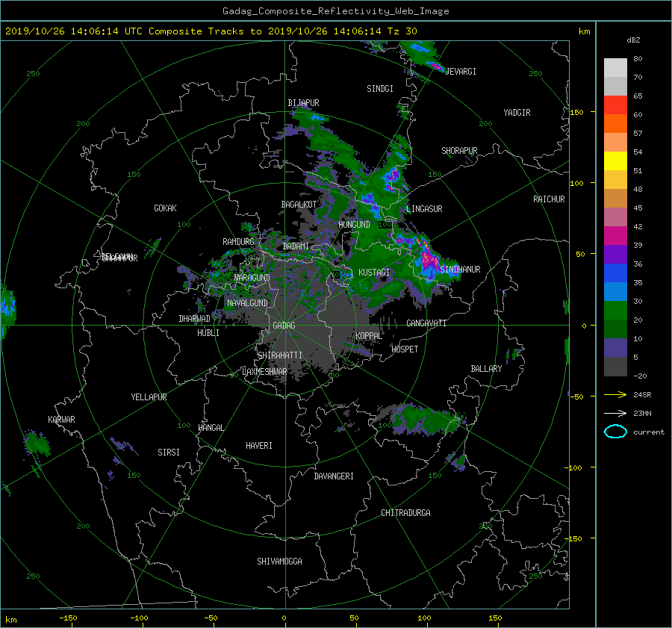The width and height of the screenshot is (672, 628).
Task: Choose the HUBLI label
Action: [x=208, y=333]
